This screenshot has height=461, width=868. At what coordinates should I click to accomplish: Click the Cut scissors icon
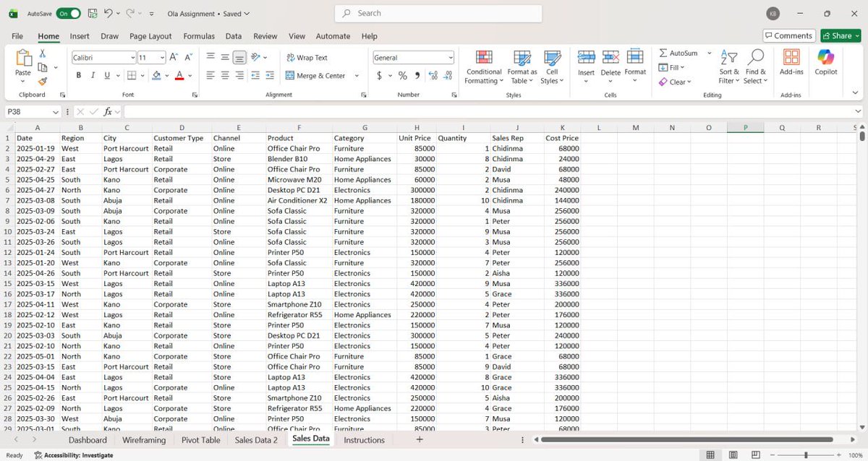click(43, 53)
